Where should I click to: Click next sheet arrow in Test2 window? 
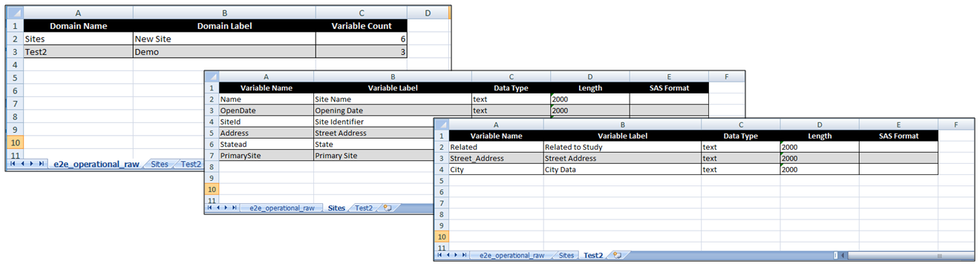pos(457,255)
